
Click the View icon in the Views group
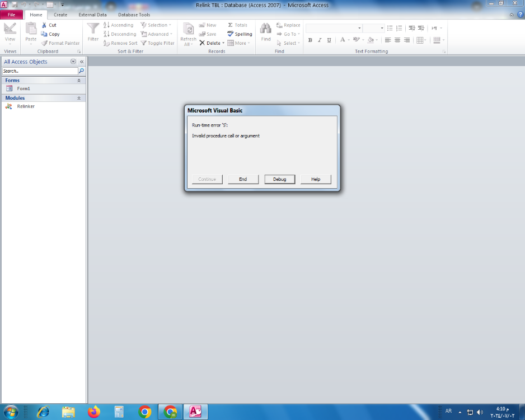tap(10, 29)
